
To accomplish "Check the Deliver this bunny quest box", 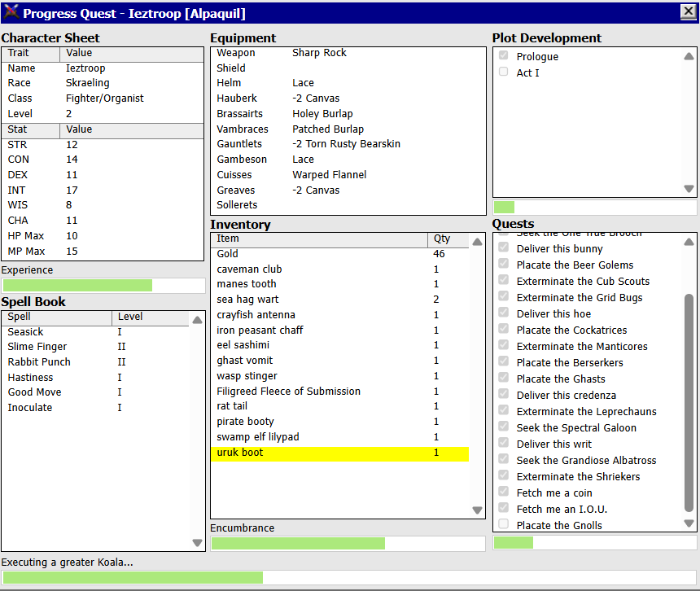I will point(504,247).
